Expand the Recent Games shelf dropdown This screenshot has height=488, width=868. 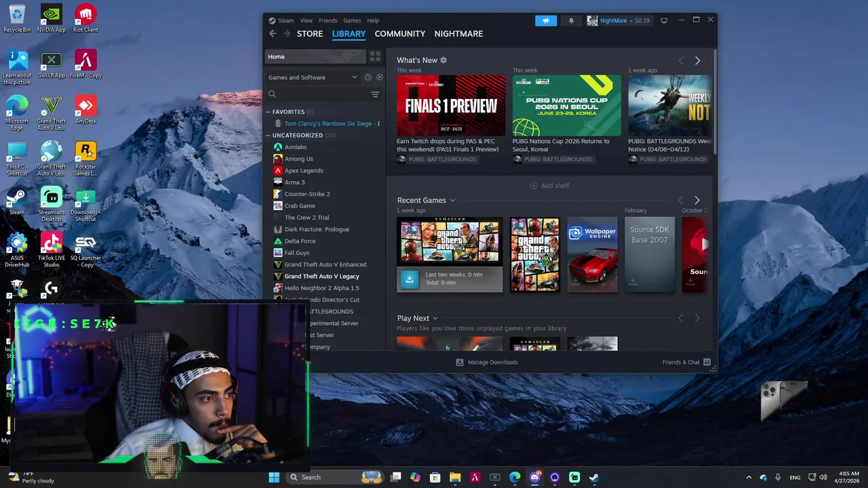click(x=452, y=201)
